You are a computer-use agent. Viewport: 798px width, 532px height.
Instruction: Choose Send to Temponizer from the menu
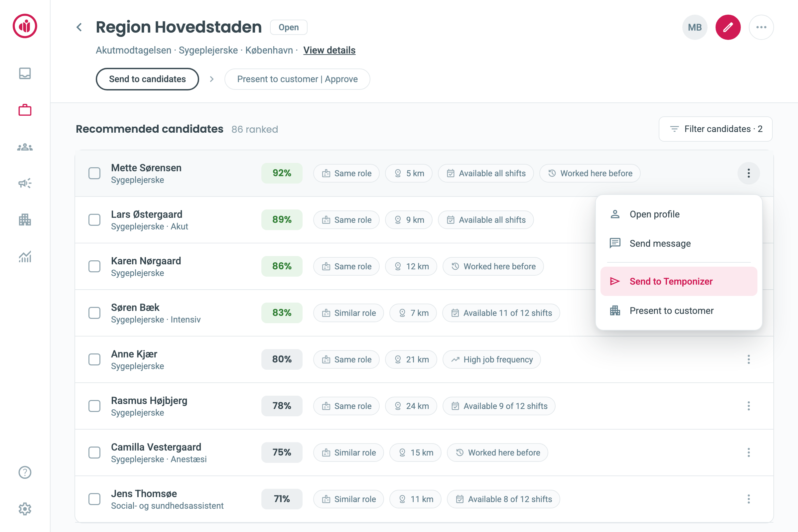679,281
